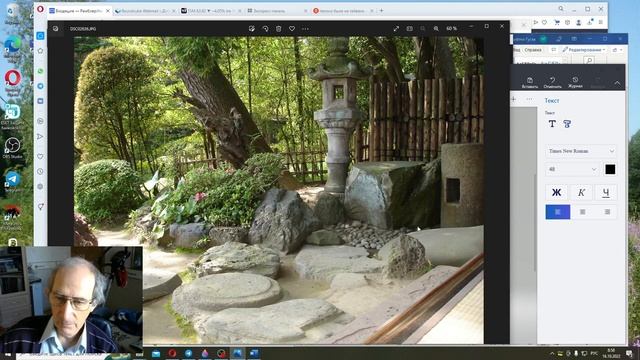This screenshot has width=640, height=360.
Task: Select the left text alignment button
Action: (x=558, y=212)
